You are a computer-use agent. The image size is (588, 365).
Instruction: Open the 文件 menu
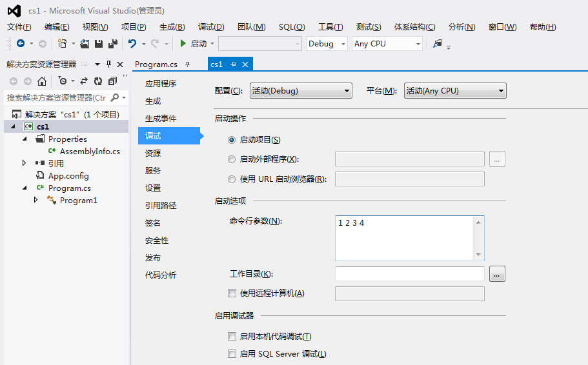[19, 27]
